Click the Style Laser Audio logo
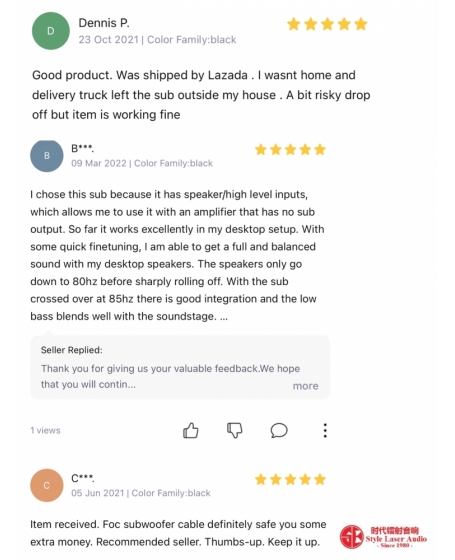 [x=383, y=536]
